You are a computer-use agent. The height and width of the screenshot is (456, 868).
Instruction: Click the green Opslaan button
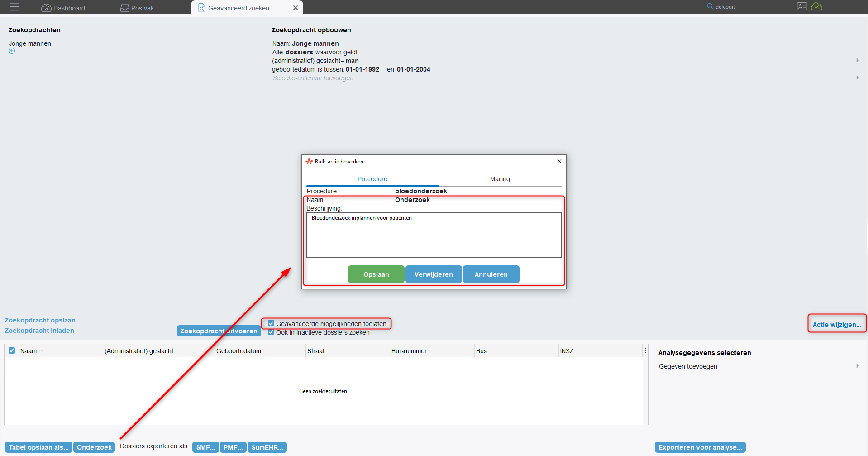pyautogui.click(x=376, y=274)
